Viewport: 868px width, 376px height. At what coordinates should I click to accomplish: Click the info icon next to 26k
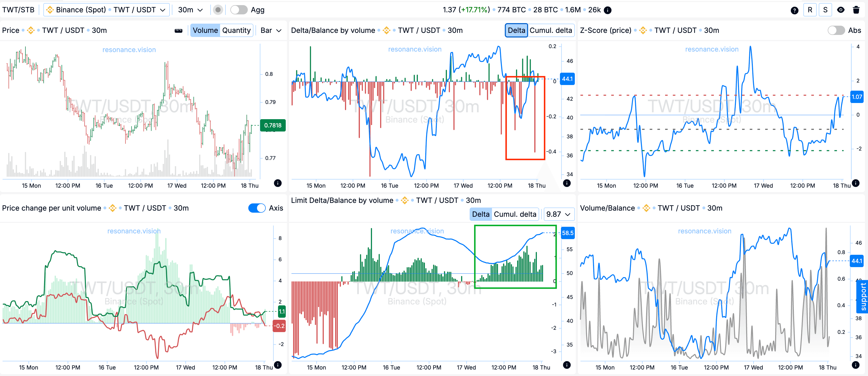pyautogui.click(x=608, y=10)
